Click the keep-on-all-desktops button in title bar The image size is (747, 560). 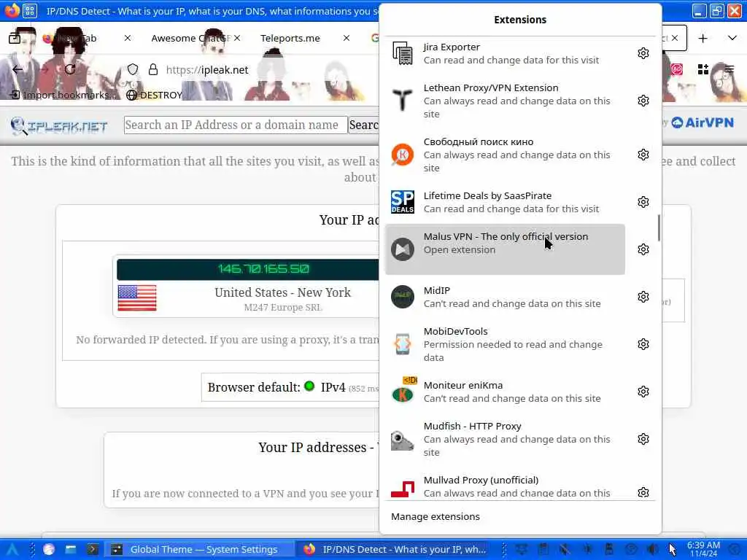tap(29, 10)
